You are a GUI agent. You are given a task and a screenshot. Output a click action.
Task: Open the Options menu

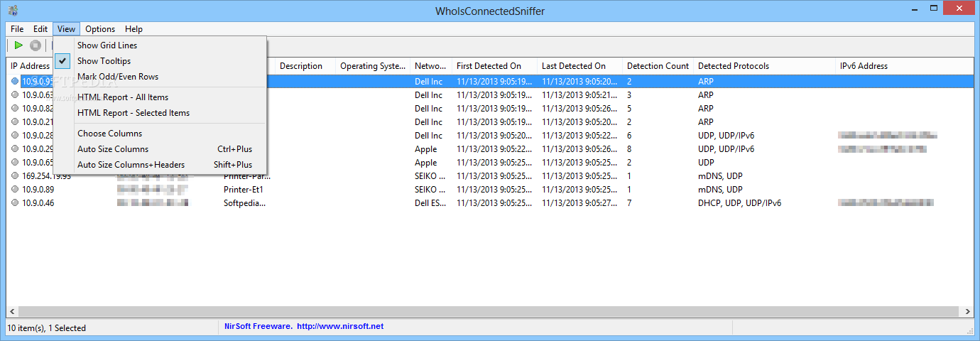[100, 29]
